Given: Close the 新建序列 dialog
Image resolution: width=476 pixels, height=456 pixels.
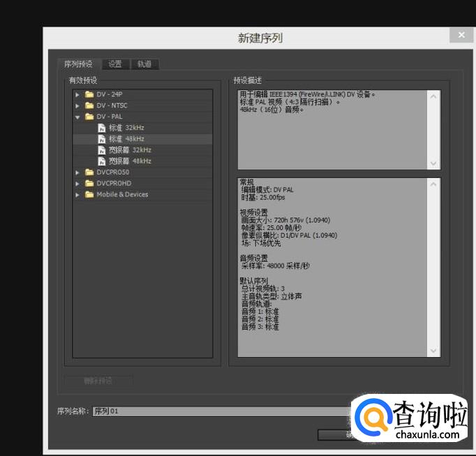Looking at the screenshot, I should point(461,35).
